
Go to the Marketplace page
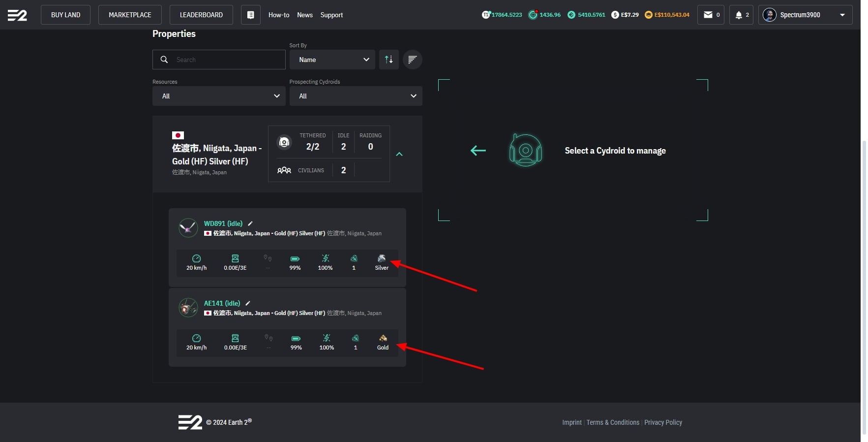point(130,15)
